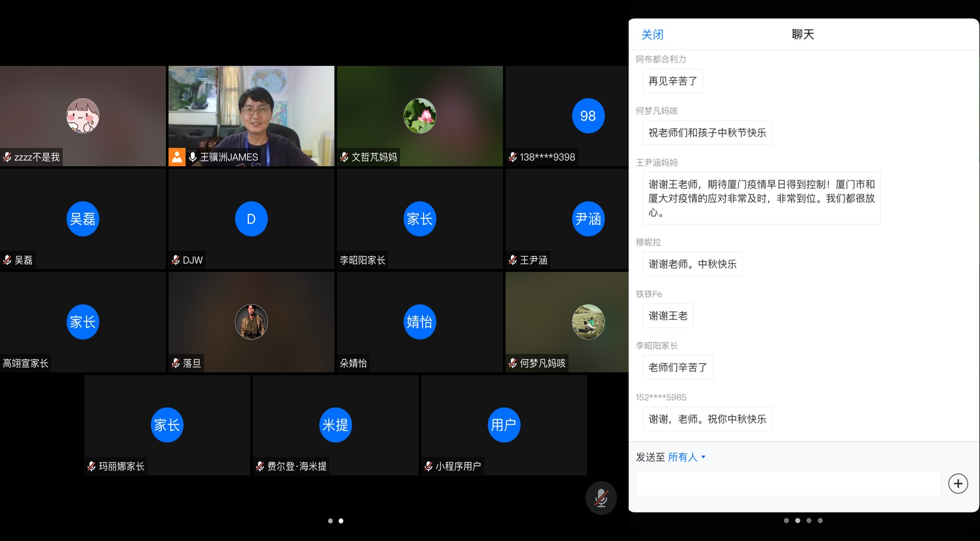Click the 发送至 label in chat footer
980x541 pixels.
pyautogui.click(x=650, y=457)
